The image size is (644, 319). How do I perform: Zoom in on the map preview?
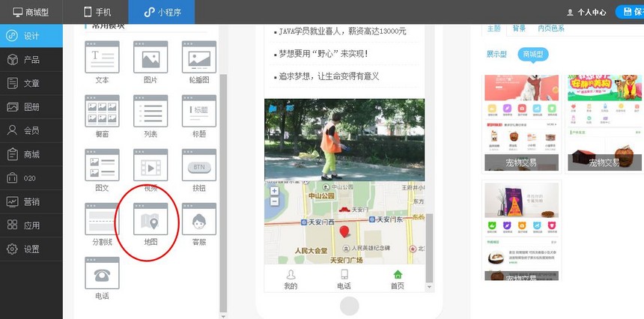pos(274,191)
